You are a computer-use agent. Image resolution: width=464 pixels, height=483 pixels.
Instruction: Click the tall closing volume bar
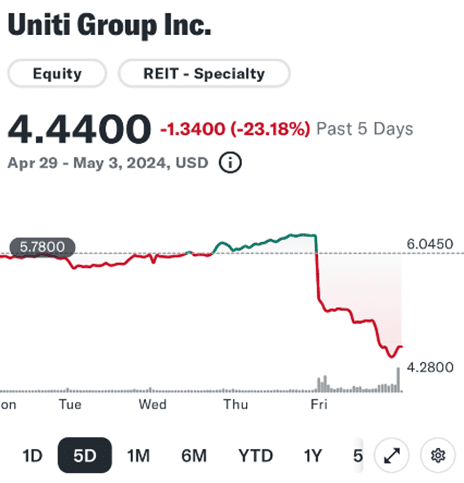(398, 380)
